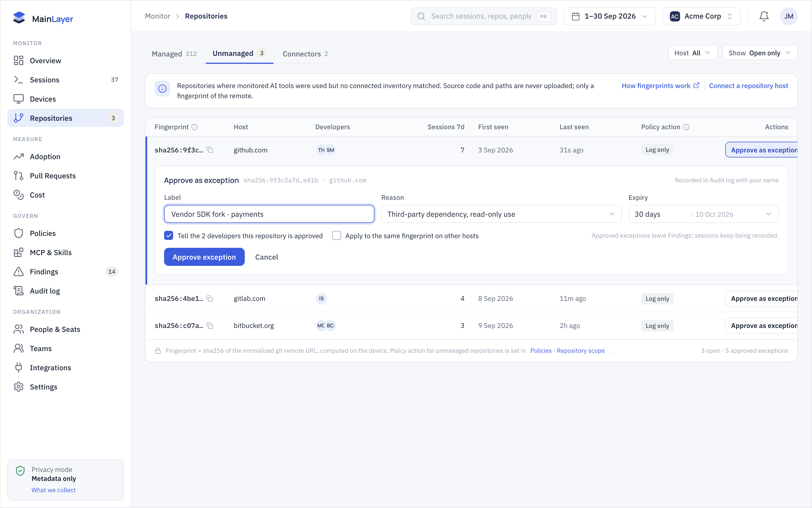
Task: Open Integrations in the sidebar
Action: pyautogui.click(x=65, y=367)
